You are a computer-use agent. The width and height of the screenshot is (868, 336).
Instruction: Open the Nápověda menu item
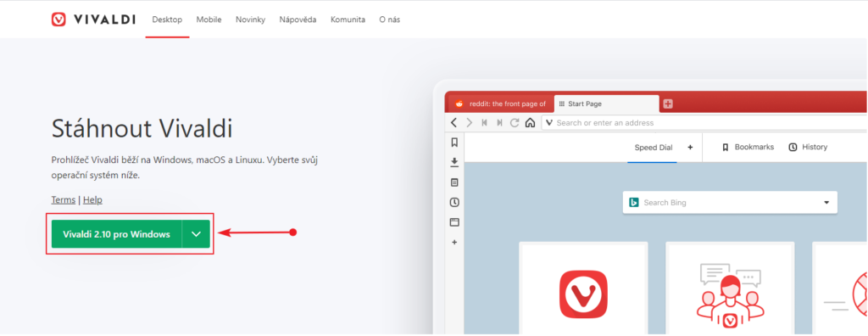coord(298,20)
